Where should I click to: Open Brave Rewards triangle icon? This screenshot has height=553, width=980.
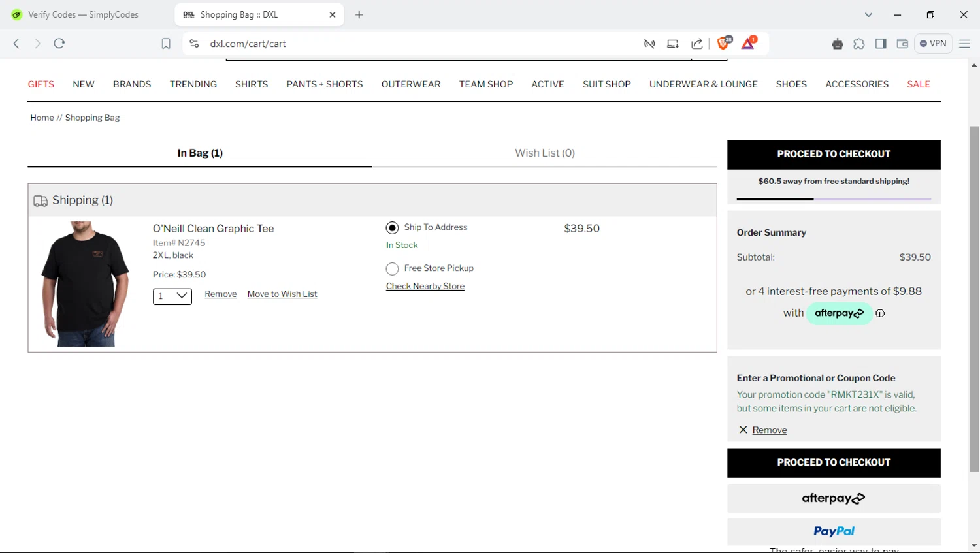(x=749, y=43)
